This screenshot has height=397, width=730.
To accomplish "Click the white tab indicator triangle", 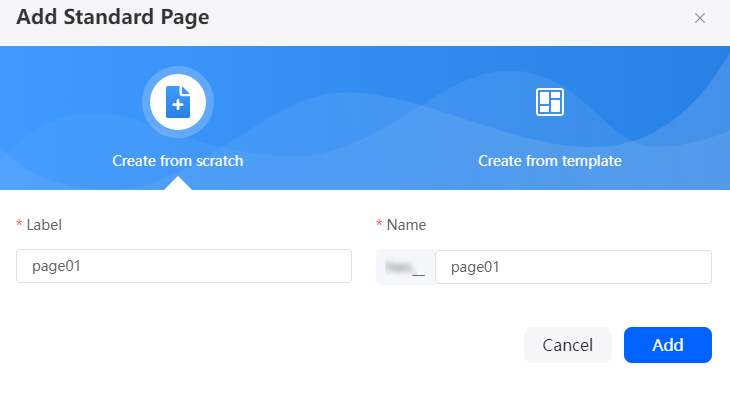I will pos(178,183).
